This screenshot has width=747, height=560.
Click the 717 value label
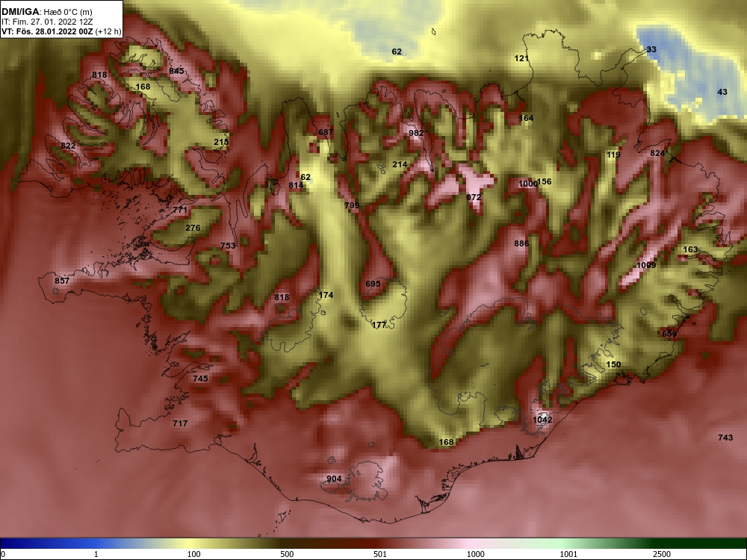click(x=180, y=423)
